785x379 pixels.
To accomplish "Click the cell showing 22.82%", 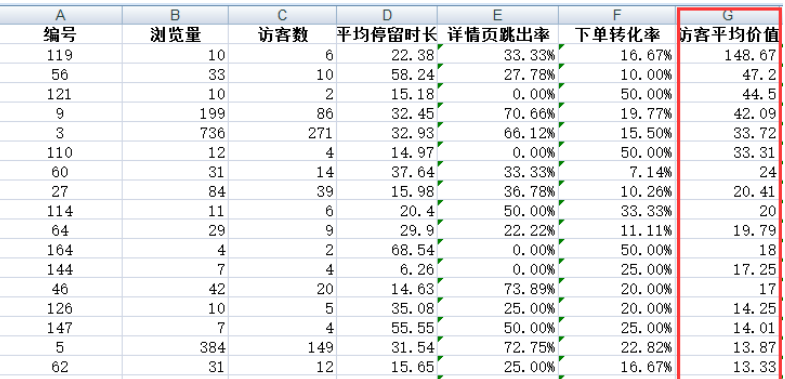I will tap(617, 347).
